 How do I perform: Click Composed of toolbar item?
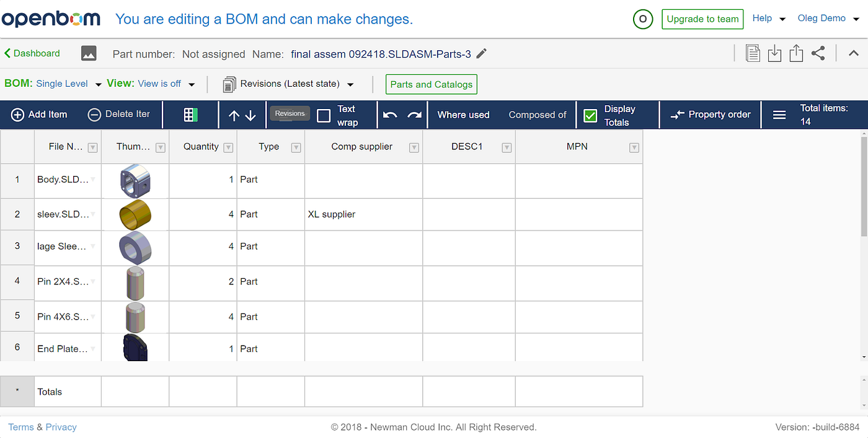pos(538,115)
